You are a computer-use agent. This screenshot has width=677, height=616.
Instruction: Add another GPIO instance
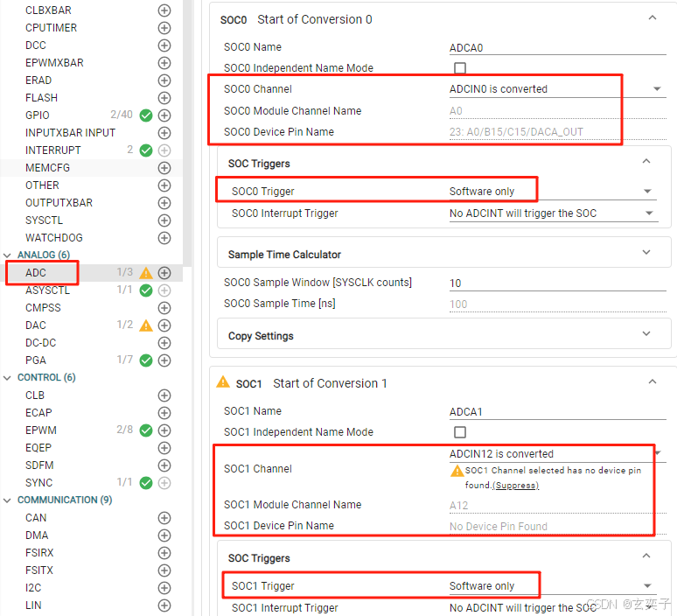pos(164,115)
